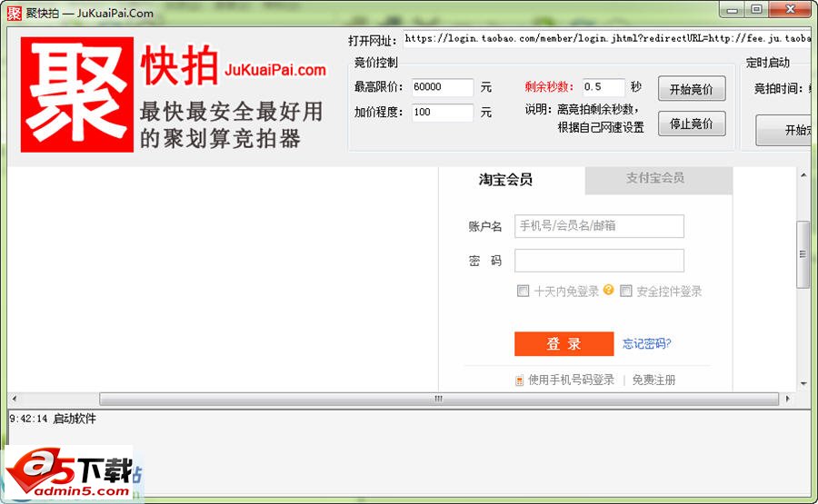Open the 使用手机号码登录 link
The height and width of the screenshot is (504, 818).
[x=572, y=380]
